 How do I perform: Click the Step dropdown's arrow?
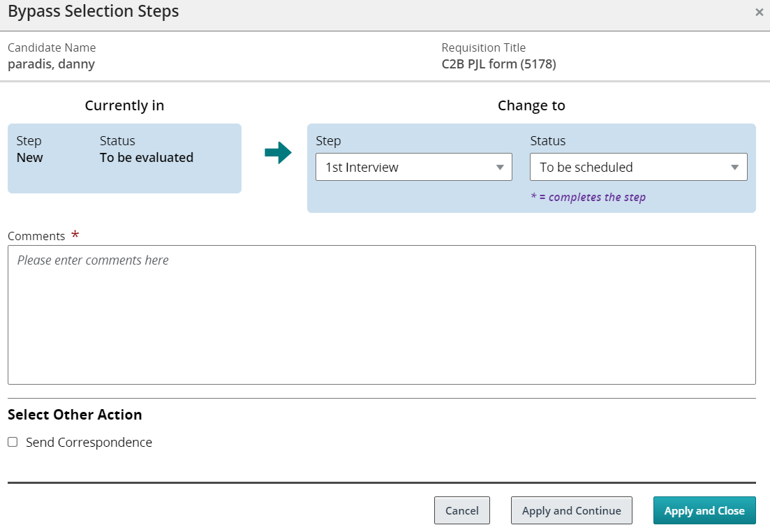pyautogui.click(x=500, y=168)
